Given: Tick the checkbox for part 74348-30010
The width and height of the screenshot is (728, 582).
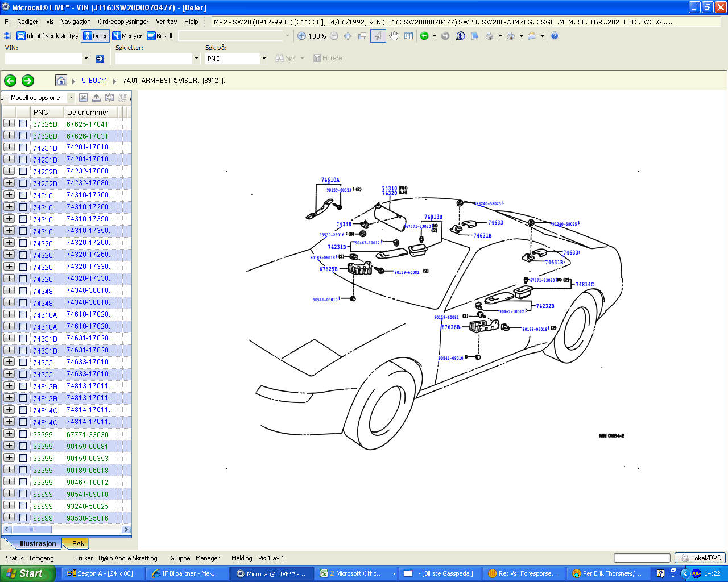Looking at the screenshot, I should pyautogui.click(x=23, y=291).
